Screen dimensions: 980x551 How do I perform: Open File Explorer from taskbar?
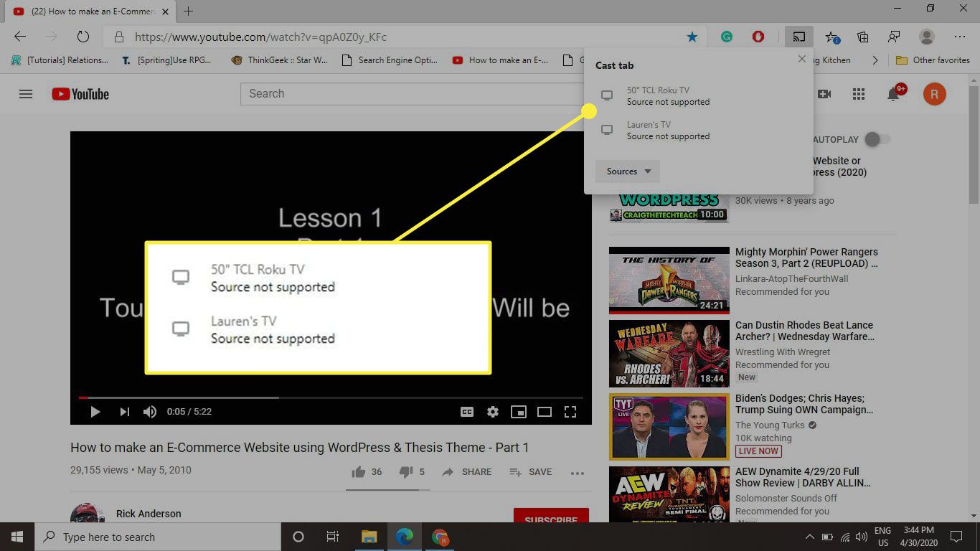click(x=369, y=537)
